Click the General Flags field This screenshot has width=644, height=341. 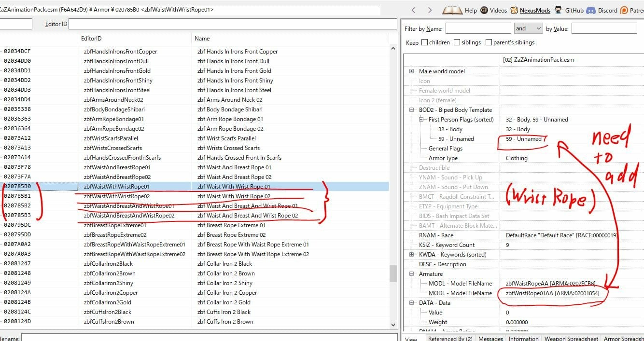pos(446,149)
